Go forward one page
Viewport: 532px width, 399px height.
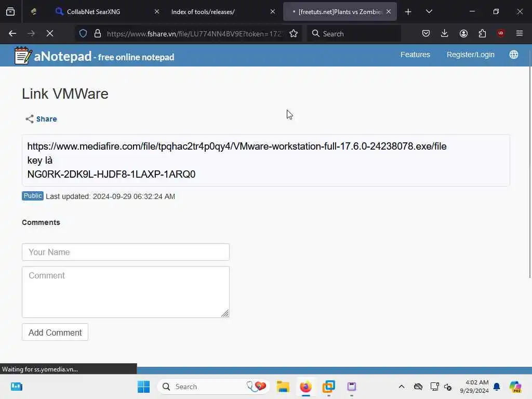pyautogui.click(x=31, y=34)
